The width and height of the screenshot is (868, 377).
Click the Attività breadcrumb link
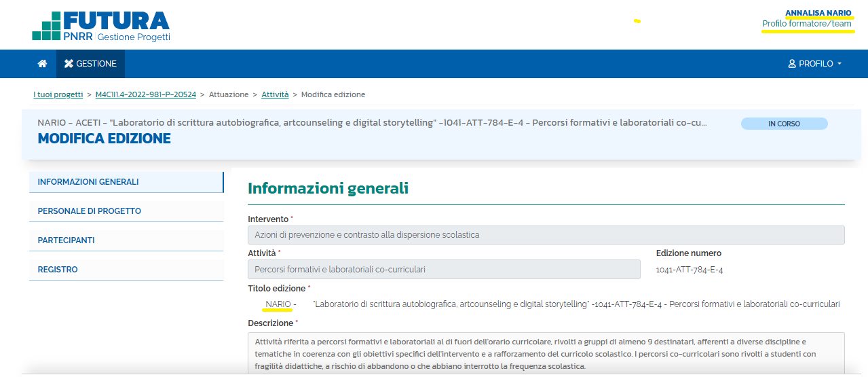pos(275,94)
